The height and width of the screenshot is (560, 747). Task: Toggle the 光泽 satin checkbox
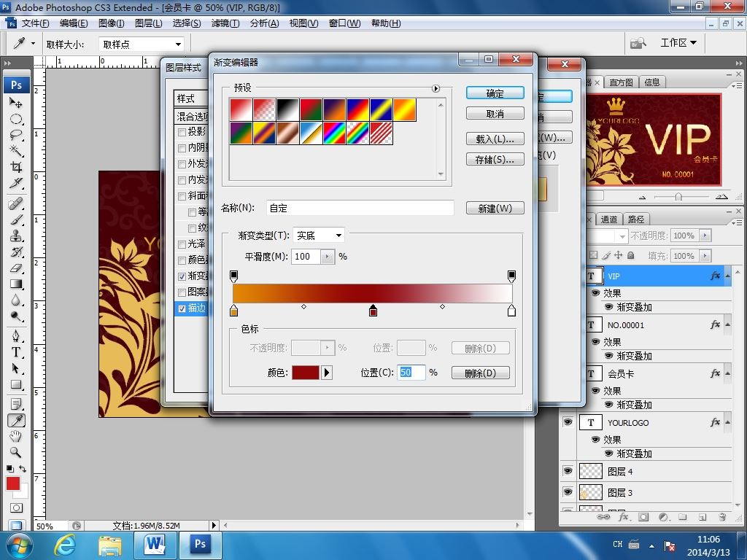coord(182,244)
